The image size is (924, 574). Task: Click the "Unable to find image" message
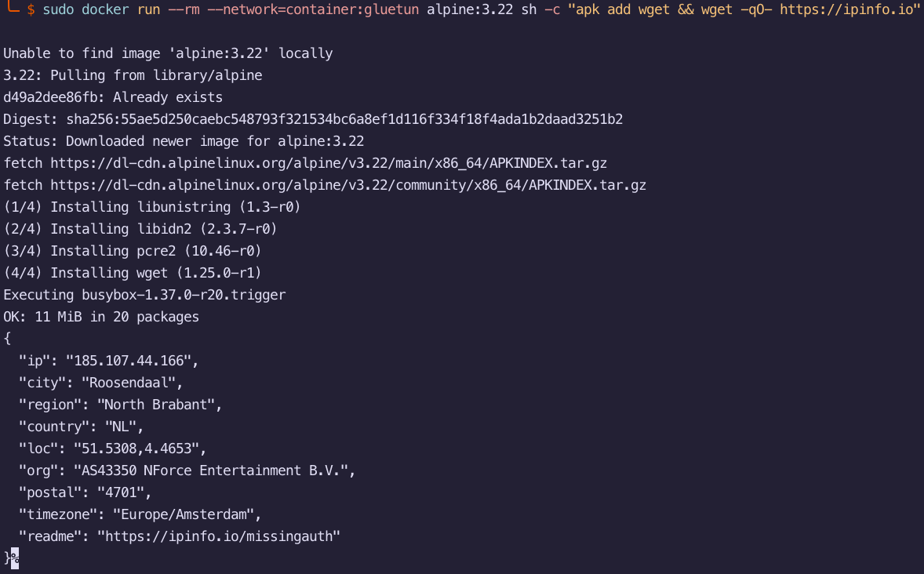click(x=168, y=53)
